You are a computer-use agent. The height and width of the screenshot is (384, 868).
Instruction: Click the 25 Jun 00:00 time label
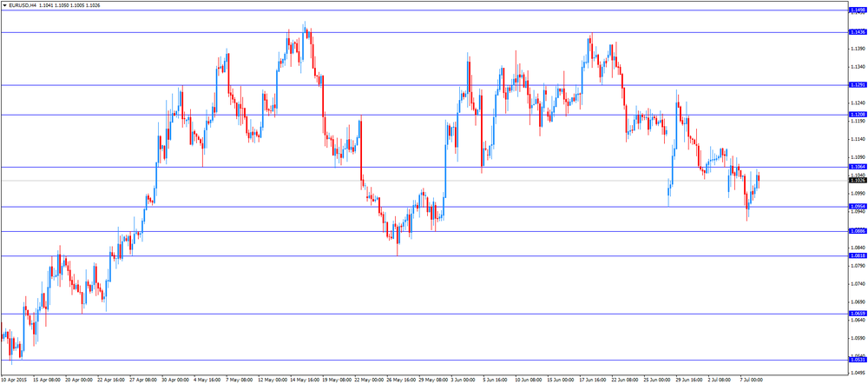(x=656, y=381)
